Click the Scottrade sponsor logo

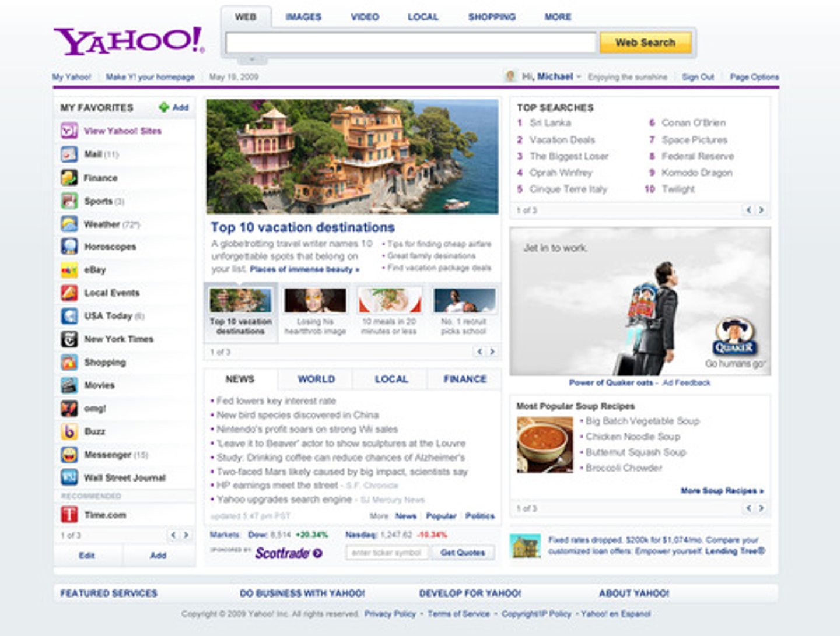[288, 553]
